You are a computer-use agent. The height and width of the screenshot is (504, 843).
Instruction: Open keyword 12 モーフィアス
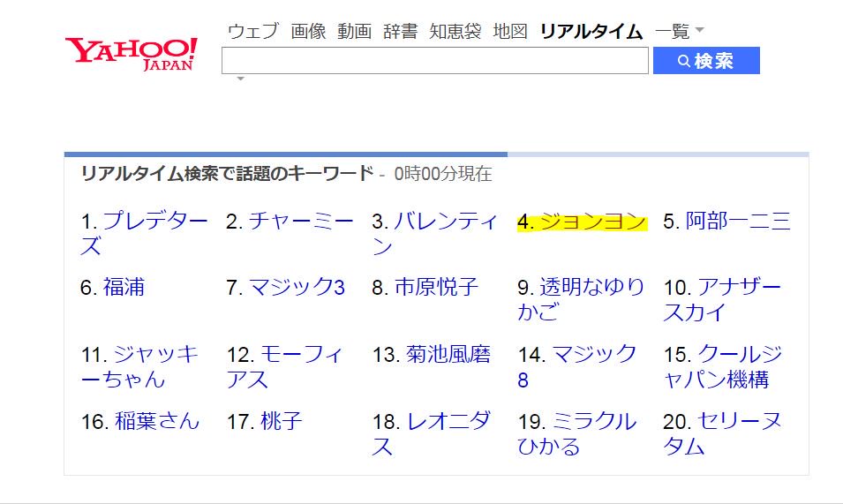pos(284,366)
